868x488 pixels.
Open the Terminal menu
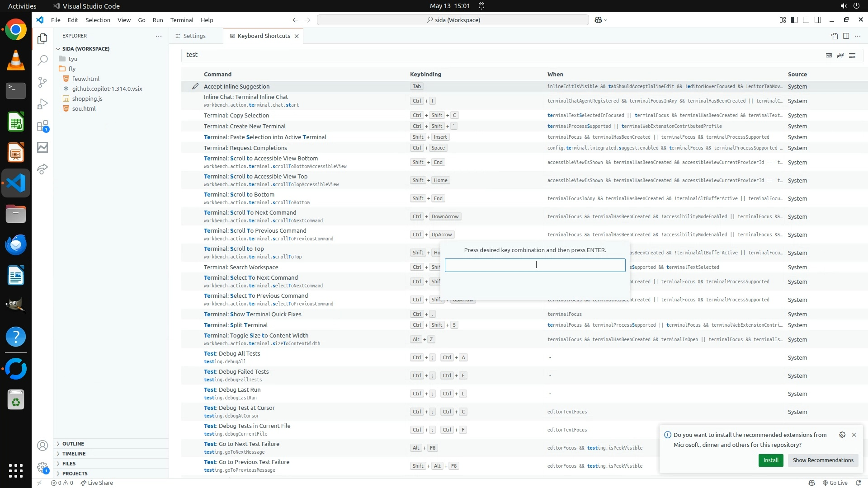tap(182, 20)
